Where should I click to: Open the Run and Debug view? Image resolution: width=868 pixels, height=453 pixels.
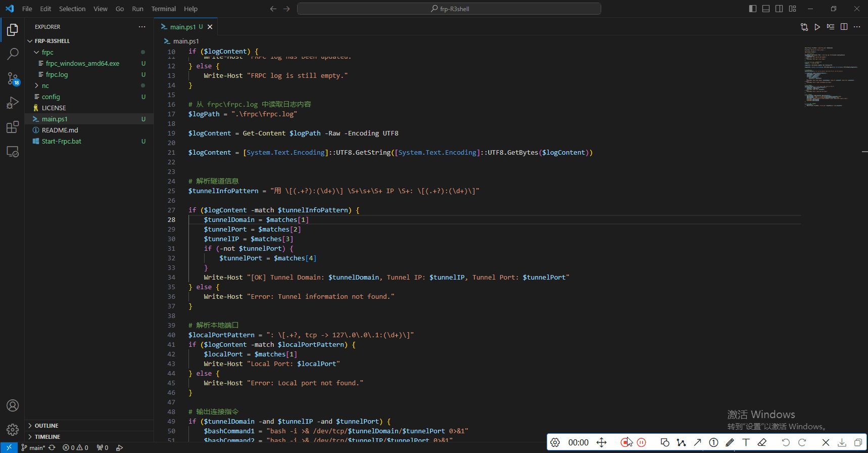pyautogui.click(x=13, y=103)
